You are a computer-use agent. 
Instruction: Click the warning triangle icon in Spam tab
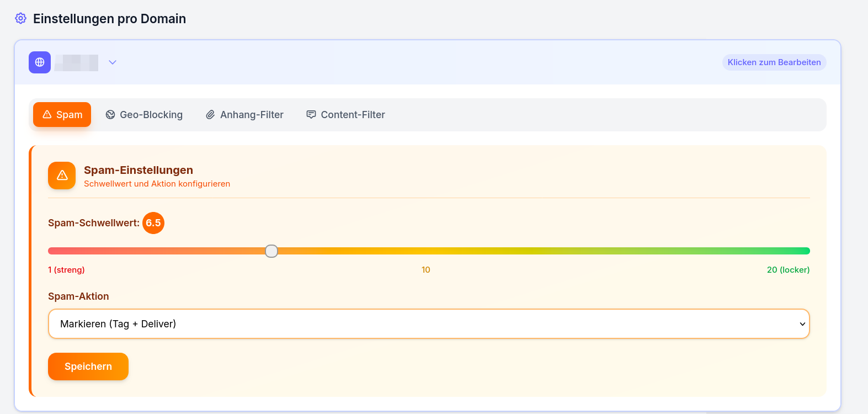tap(47, 114)
